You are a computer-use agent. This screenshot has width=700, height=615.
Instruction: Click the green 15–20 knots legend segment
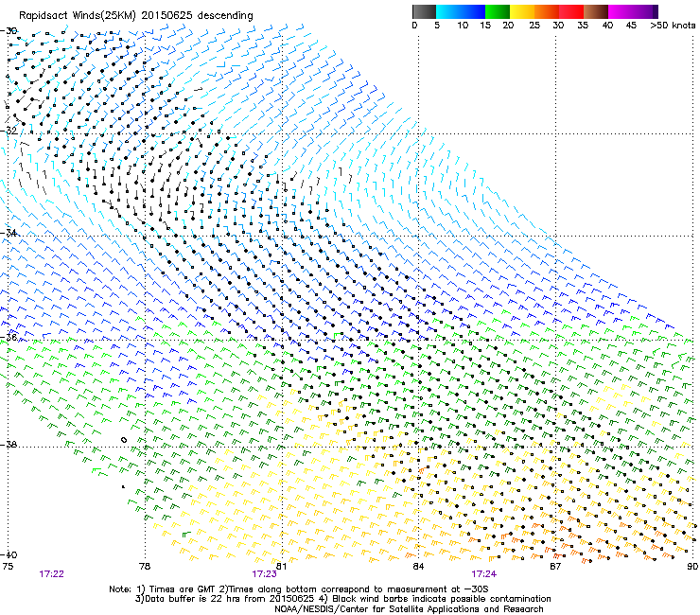tap(498, 11)
